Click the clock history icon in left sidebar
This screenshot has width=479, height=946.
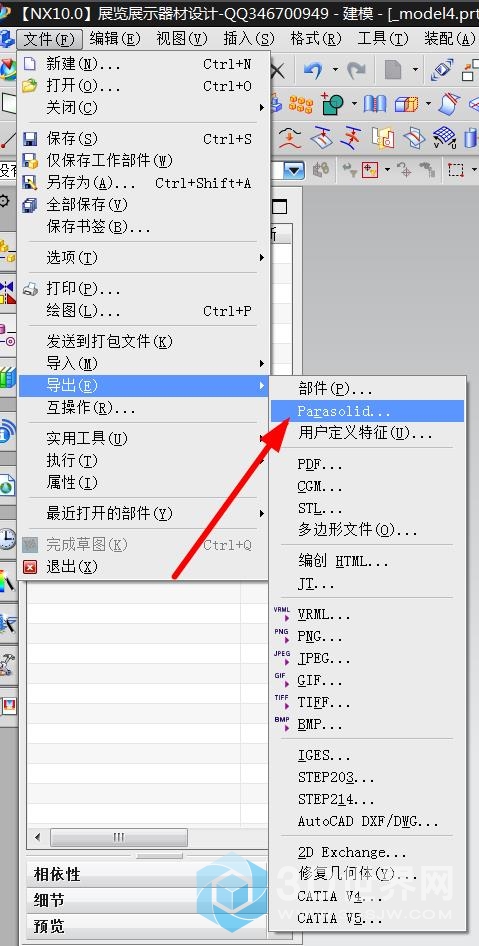[x=7, y=538]
